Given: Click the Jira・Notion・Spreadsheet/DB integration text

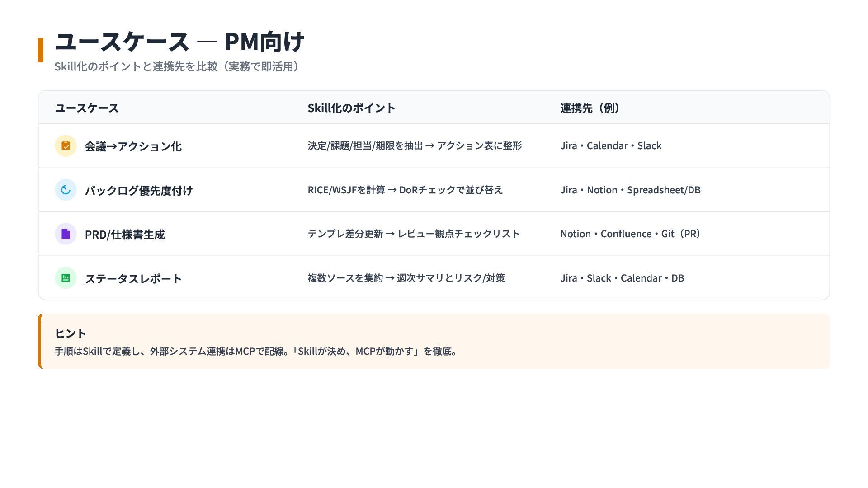Looking at the screenshot, I should click(x=630, y=190).
